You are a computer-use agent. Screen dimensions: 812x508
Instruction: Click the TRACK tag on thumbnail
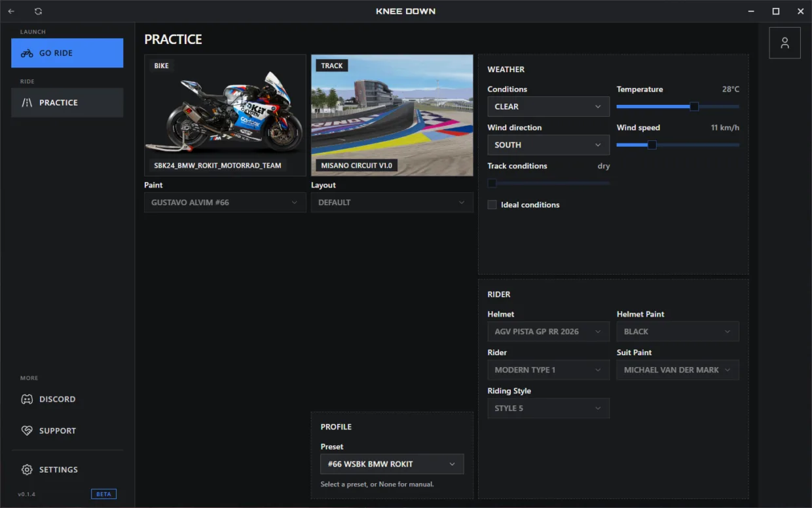tap(332, 66)
